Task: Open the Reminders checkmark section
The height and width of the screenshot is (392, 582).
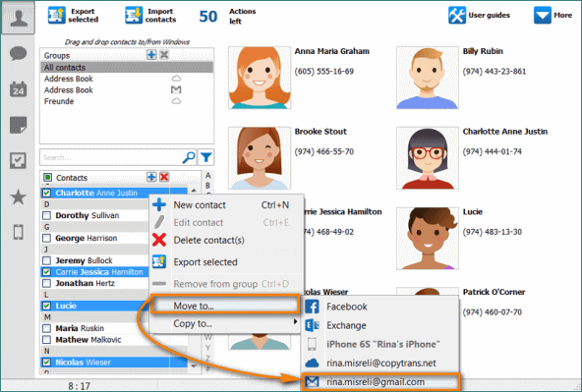Action: tap(18, 160)
